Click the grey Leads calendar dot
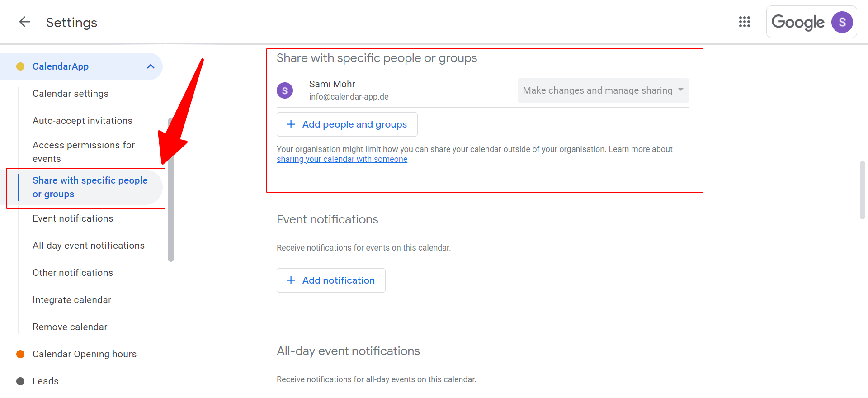The height and width of the screenshot is (398, 868). tap(20, 381)
